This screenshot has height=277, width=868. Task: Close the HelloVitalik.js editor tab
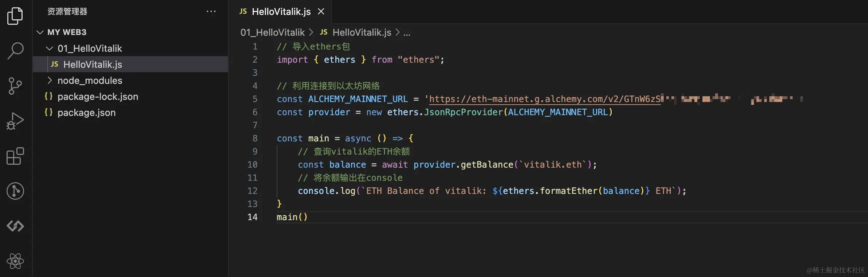click(x=321, y=12)
